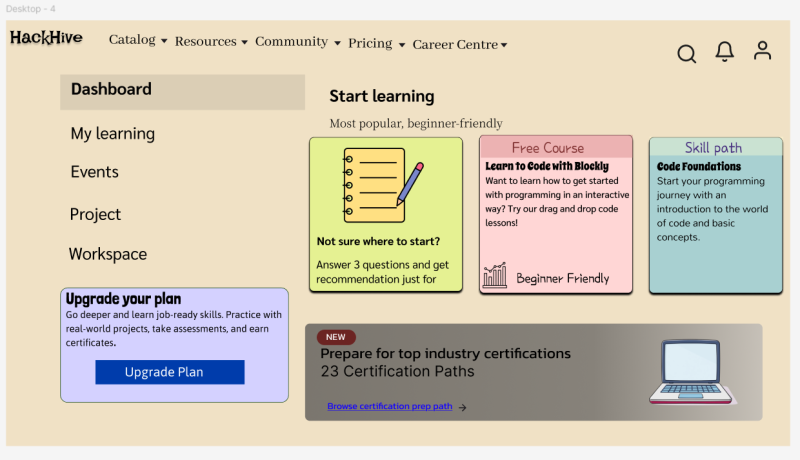
Task: Expand the Community dropdown arrow
Action: 337,43
